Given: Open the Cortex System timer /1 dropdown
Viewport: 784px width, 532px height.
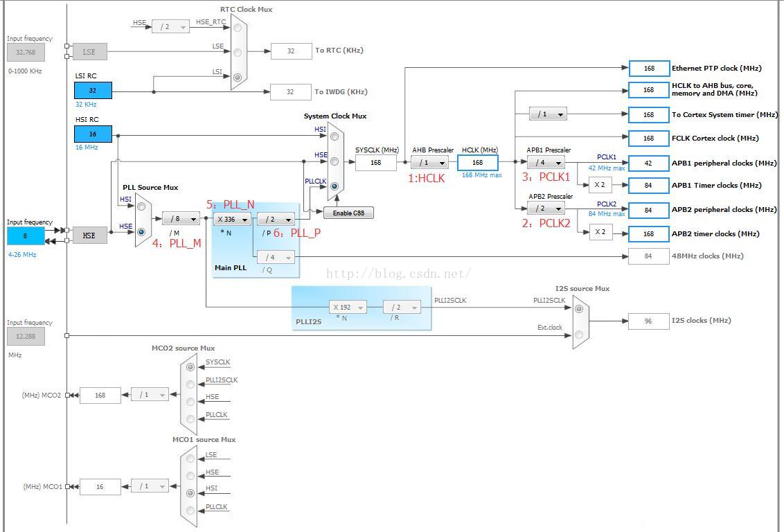Looking at the screenshot, I should coord(548,114).
